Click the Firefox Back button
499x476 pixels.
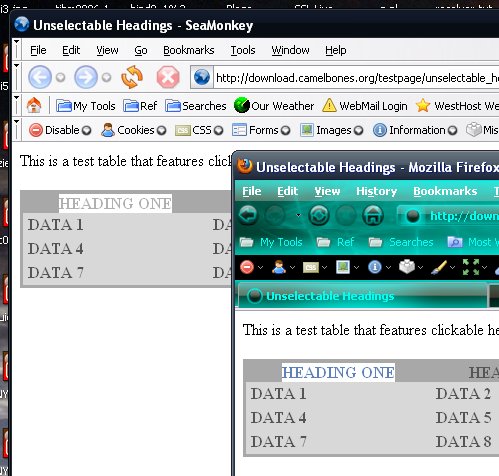tap(248, 215)
